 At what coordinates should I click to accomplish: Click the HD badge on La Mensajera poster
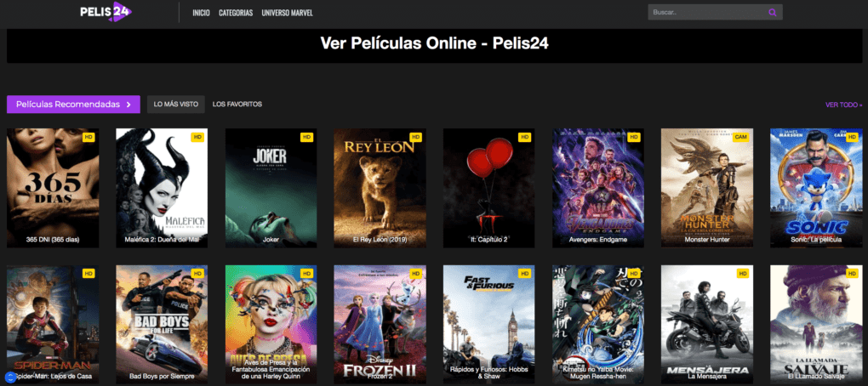[x=744, y=273]
